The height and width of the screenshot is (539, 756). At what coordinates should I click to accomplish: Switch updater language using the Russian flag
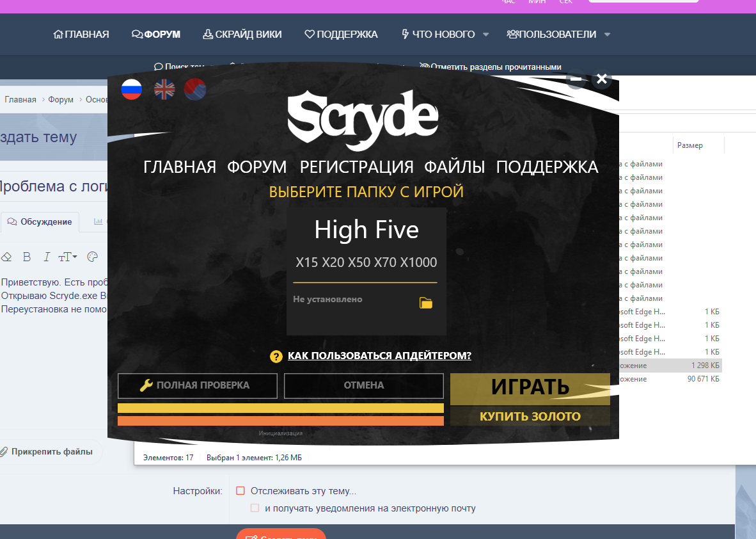coord(131,90)
